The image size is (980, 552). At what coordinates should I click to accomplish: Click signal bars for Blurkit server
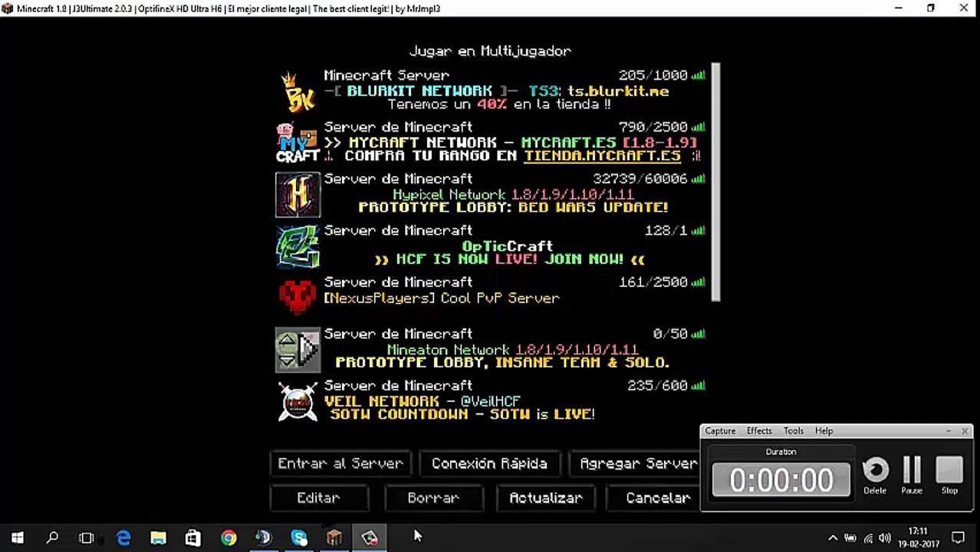pyautogui.click(x=698, y=76)
